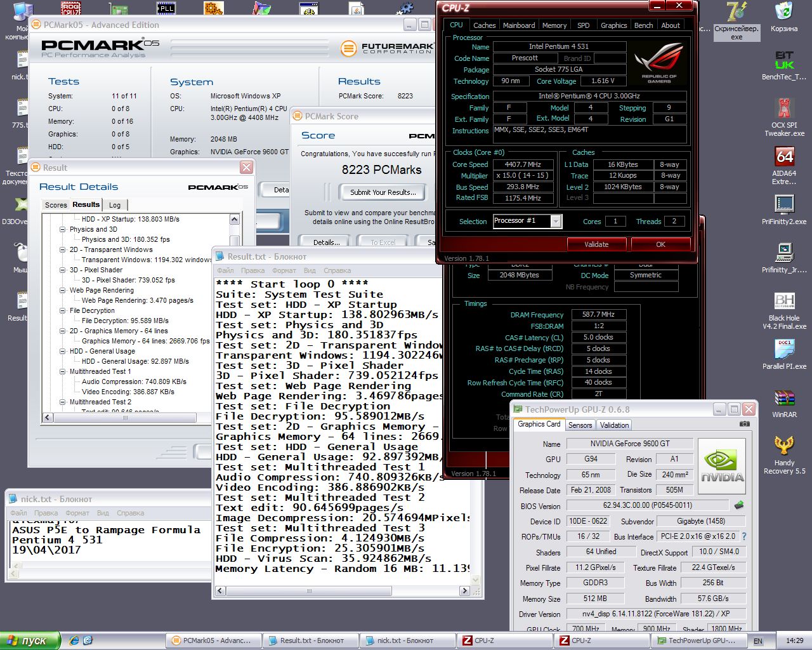Open the ROG CPU-Z desktop icon
The height and width of the screenshot is (650, 812).
coord(70,8)
